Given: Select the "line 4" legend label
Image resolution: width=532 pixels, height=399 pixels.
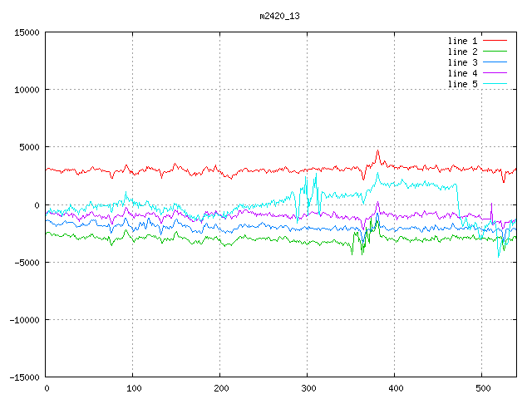Looking at the screenshot, I should pos(463,73).
